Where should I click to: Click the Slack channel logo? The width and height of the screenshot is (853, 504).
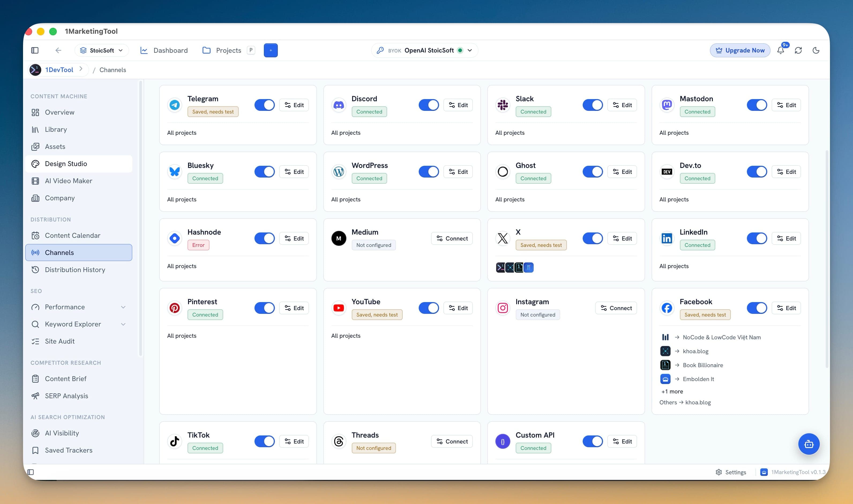click(x=503, y=105)
